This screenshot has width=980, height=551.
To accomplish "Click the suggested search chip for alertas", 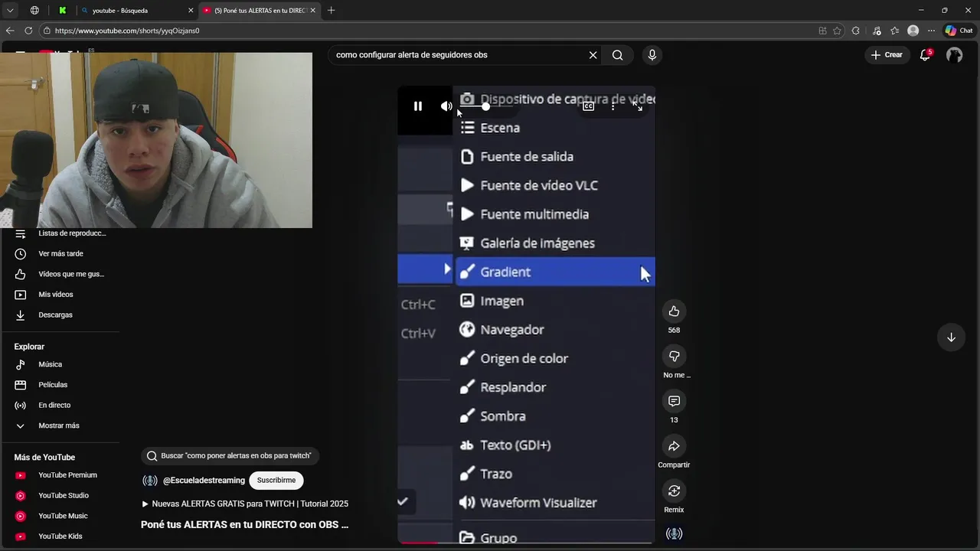I will (x=230, y=456).
